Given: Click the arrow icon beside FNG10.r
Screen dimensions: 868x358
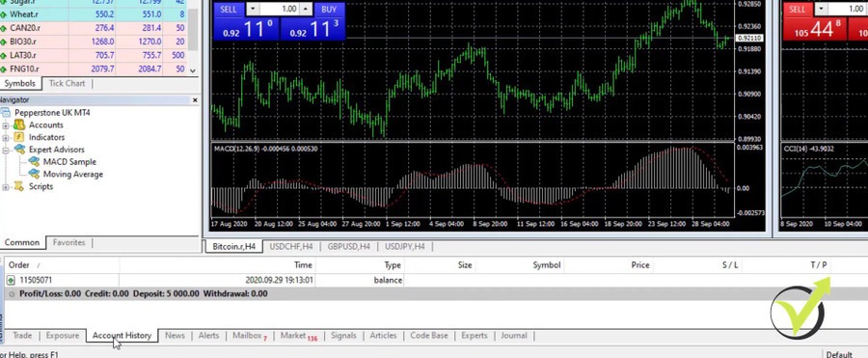Looking at the screenshot, I should [3, 69].
